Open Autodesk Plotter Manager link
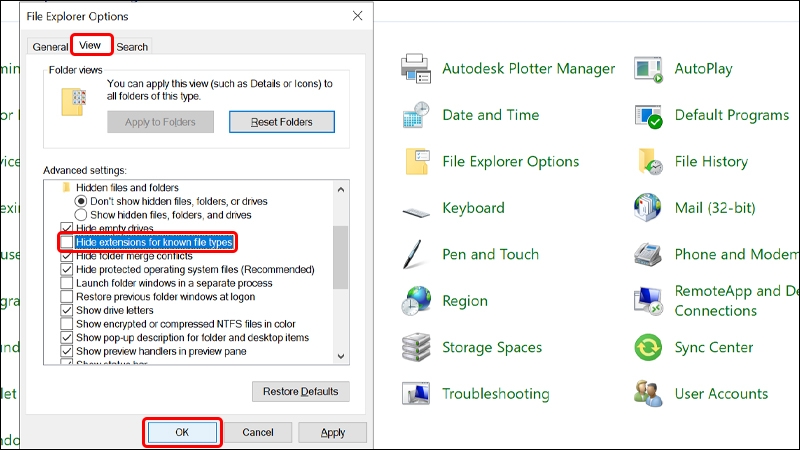Viewport: 800px width, 450px height. [529, 69]
